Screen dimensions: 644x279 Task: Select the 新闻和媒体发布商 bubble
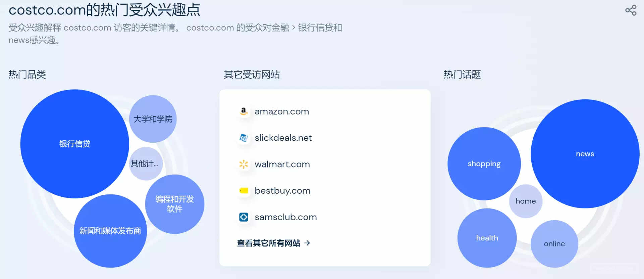[x=110, y=231]
